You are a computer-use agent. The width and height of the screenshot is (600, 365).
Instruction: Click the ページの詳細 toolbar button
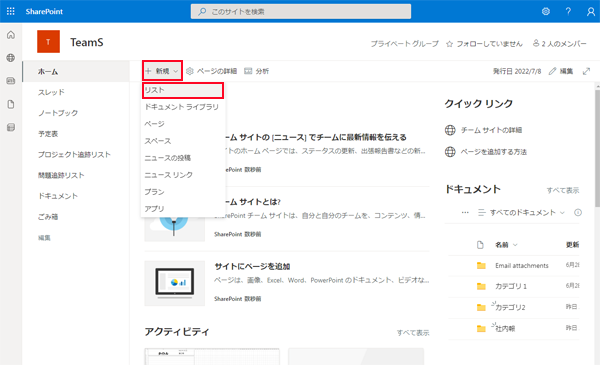[211, 71]
